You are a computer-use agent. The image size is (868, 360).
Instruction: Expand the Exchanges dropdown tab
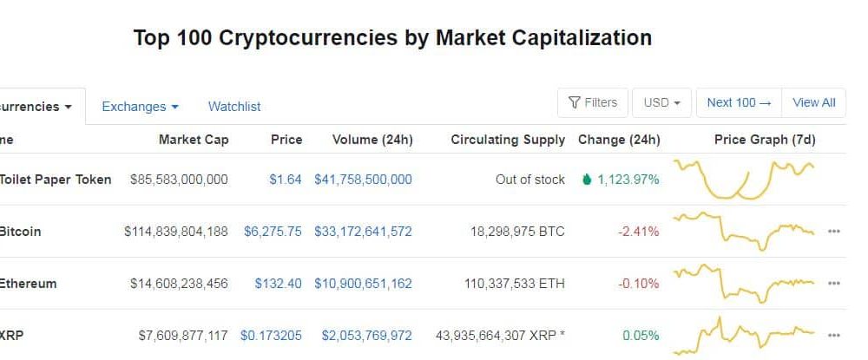140,107
